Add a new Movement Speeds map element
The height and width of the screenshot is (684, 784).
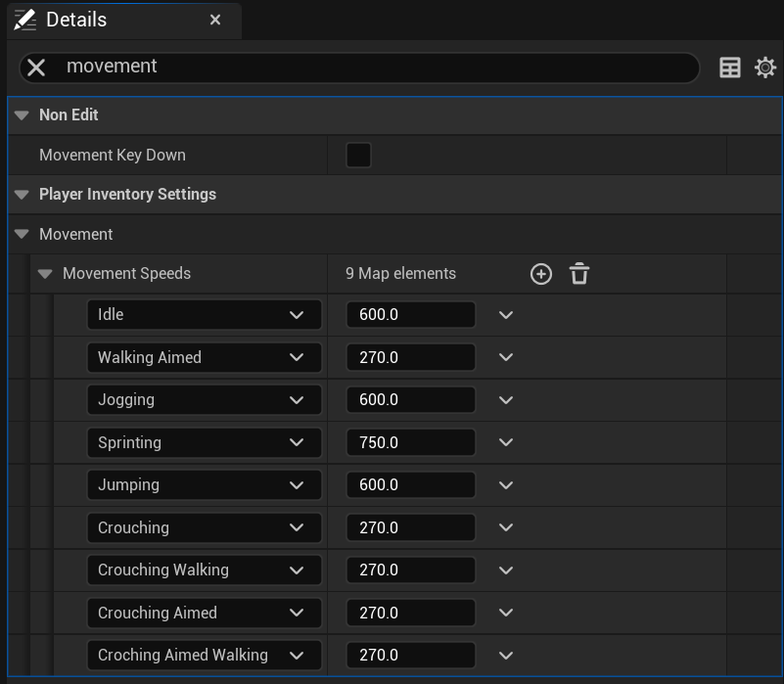coord(541,274)
